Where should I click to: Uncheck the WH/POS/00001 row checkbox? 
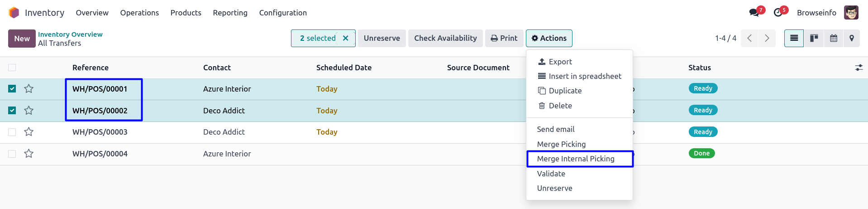point(12,89)
